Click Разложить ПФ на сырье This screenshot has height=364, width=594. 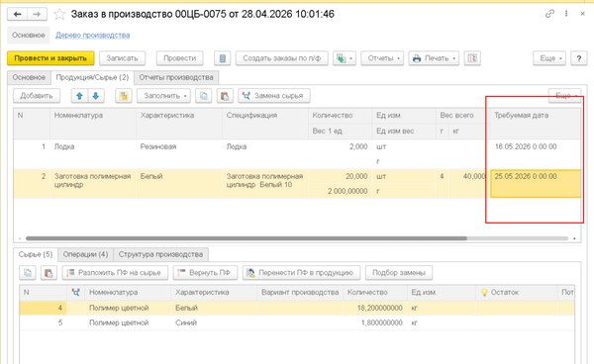pos(115,272)
